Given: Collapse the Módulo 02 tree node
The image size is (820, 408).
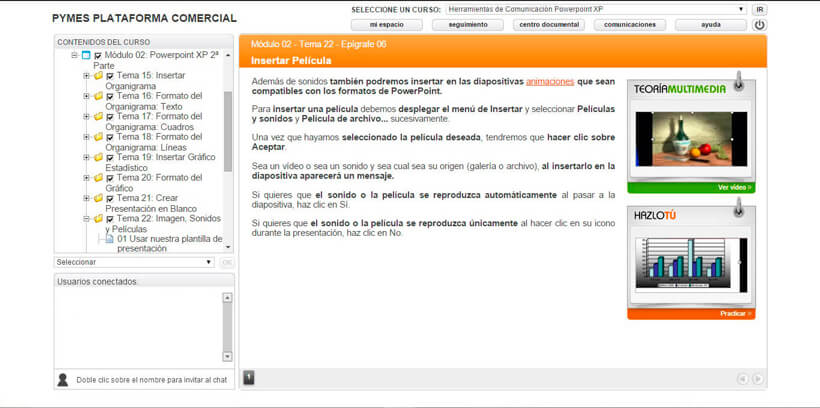Looking at the screenshot, I should pos(75,55).
